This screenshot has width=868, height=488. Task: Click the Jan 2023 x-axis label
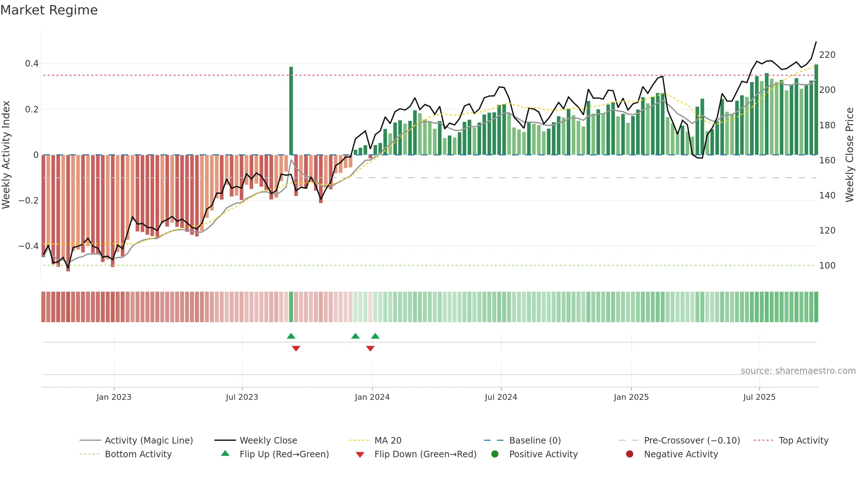click(114, 397)
